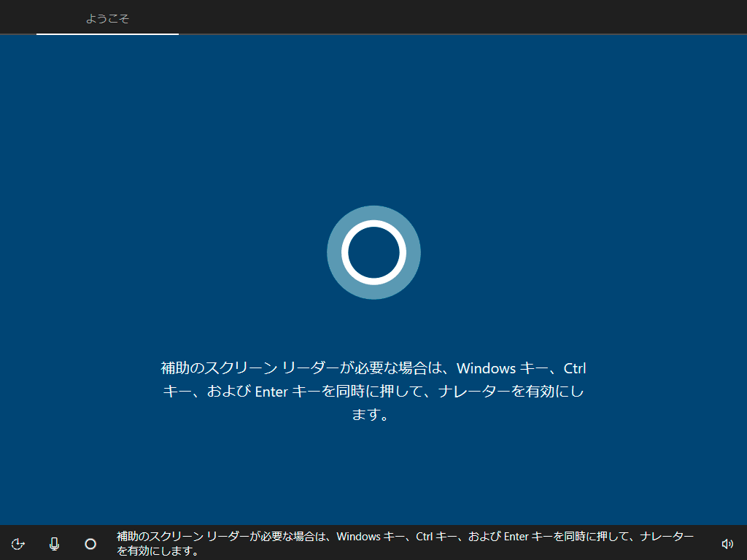This screenshot has width=747, height=560.
Task: Click the large Cortana ring in the center
Action: coord(373,252)
